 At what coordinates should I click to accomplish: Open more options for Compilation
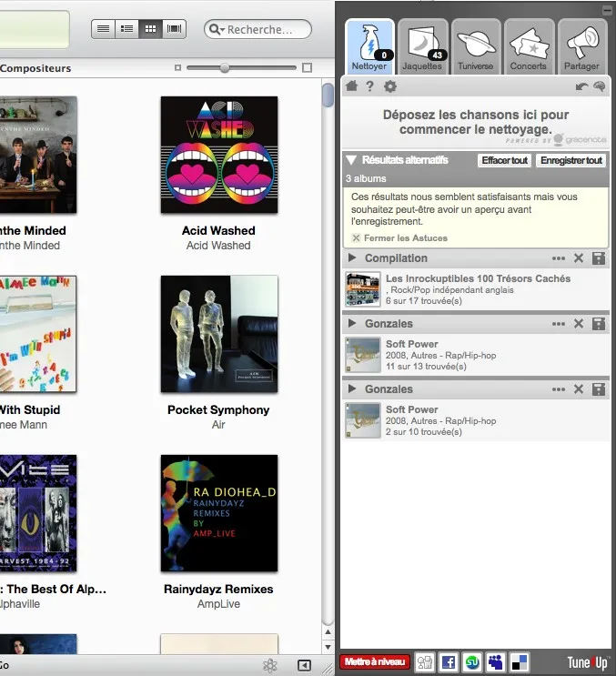[559, 258]
